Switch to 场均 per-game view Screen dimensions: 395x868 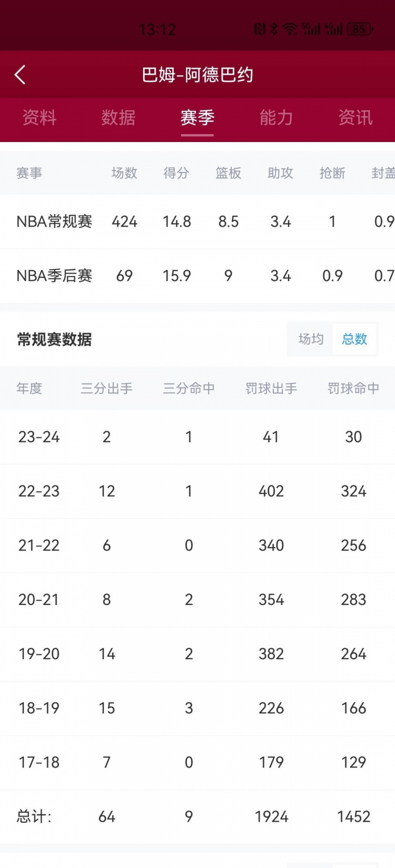[x=311, y=339]
